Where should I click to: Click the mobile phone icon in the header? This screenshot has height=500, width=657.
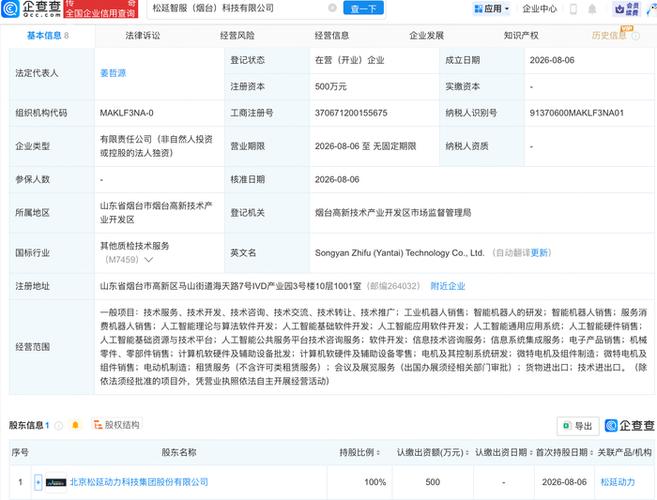tap(573, 9)
